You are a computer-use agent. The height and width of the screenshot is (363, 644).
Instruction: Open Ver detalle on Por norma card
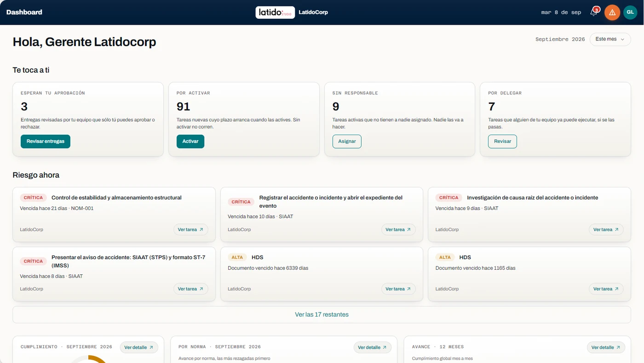(373, 347)
